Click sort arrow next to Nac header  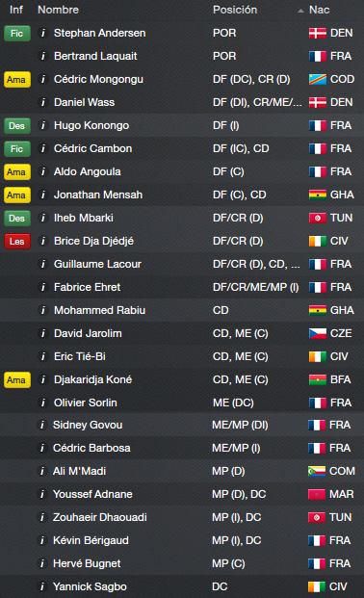(x=301, y=11)
